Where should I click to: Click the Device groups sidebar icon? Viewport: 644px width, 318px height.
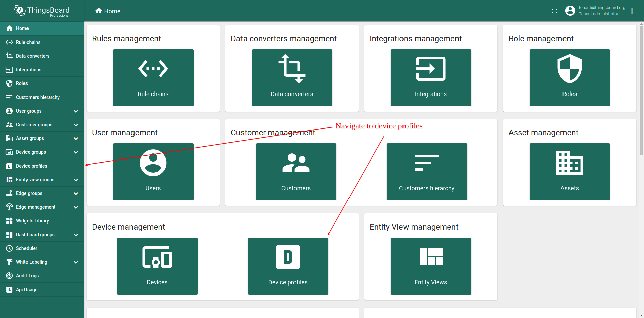point(9,152)
